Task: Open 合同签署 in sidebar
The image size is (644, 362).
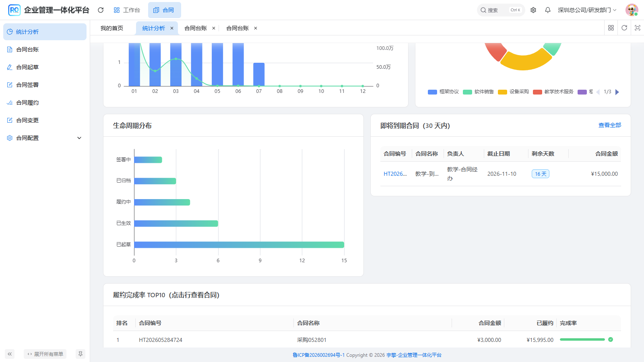Action: tap(45, 85)
